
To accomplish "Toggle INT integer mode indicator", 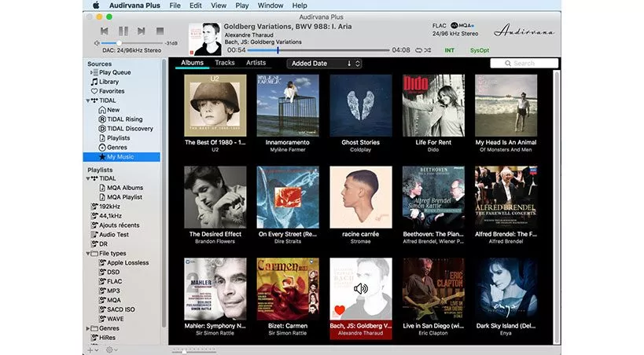I will 449,50.
